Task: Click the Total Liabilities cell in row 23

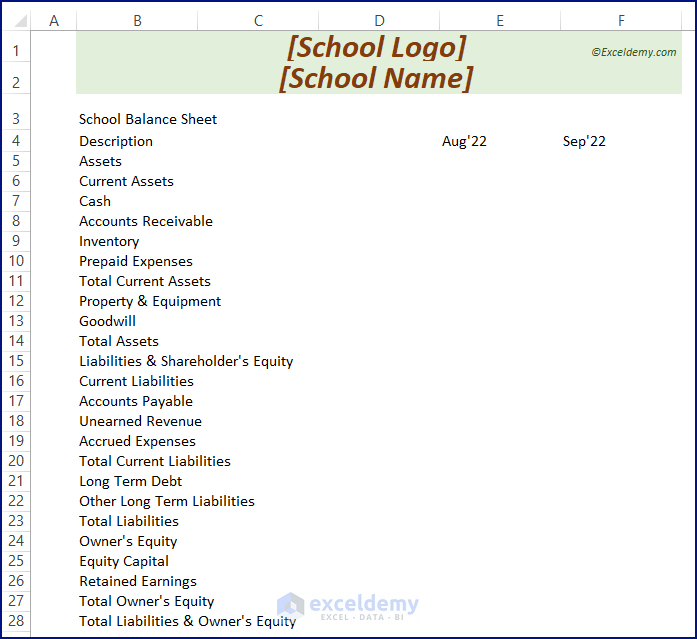Action: point(128,521)
